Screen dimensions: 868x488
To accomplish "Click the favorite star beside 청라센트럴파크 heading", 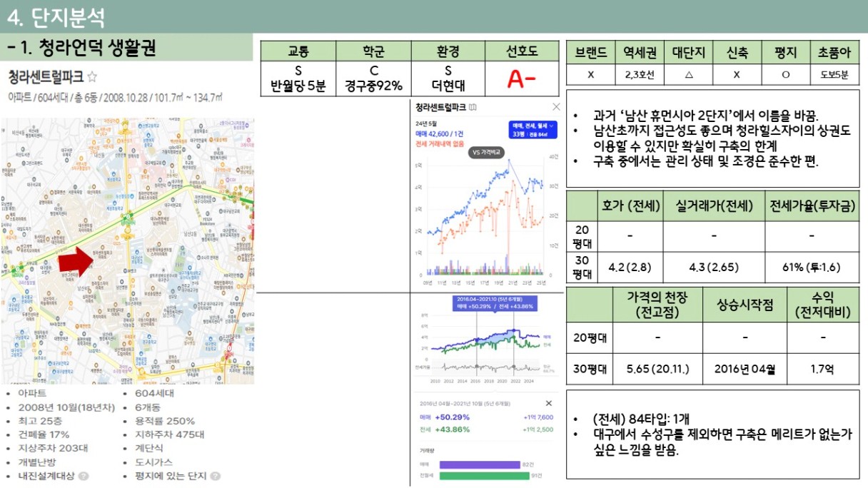I will tap(93, 76).
